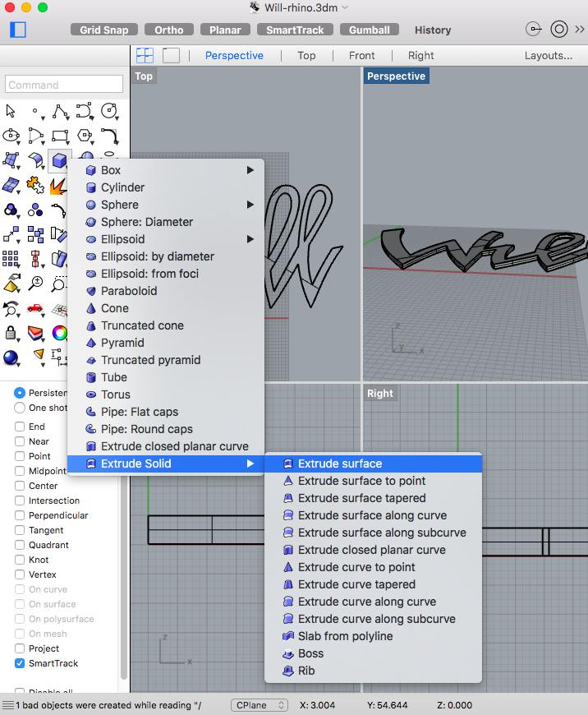This screenshot has height=715, width=588.
Task: Expand the Extrude Solid submenu arrow
Action: 250,464
